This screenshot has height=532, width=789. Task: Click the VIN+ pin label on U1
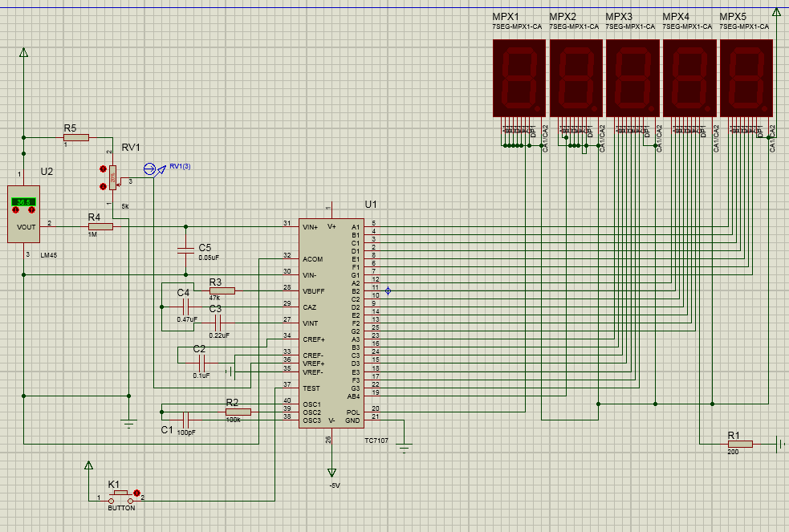point(311,227)
